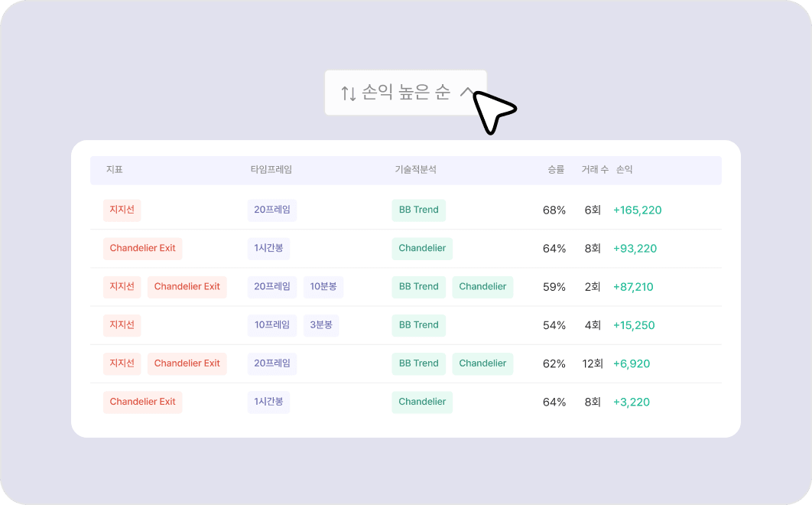Click 64% in the +93,220 row
812x505 pixels.
click(554, 249)
